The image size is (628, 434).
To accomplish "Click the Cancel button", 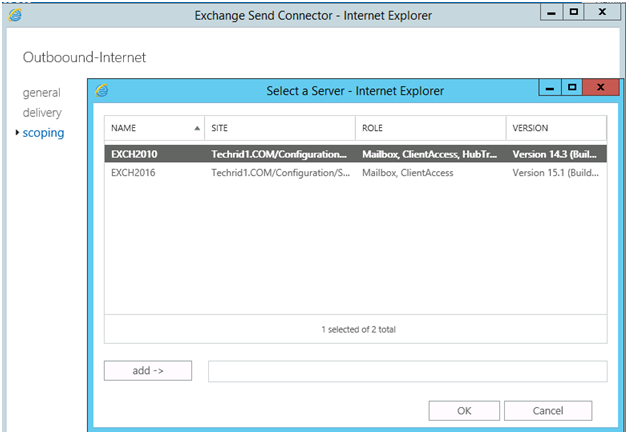I will pos(548,411).
